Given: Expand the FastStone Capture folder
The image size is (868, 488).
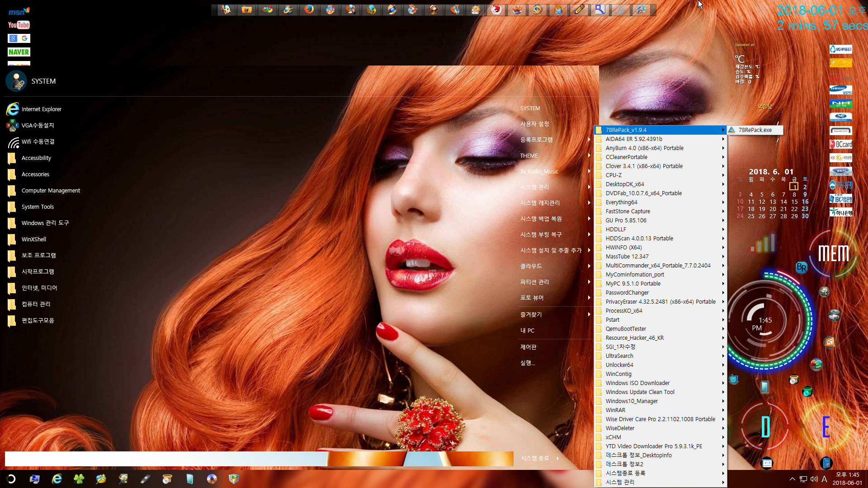Looking at the screenshot, I should [660, 211].
